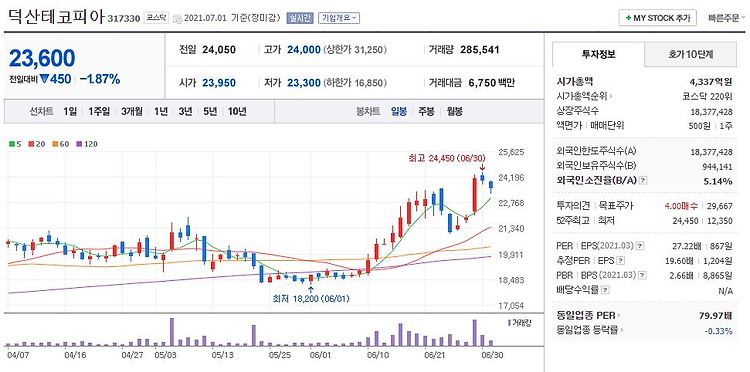Click the 실시간 realtime badge

point(299,18)
